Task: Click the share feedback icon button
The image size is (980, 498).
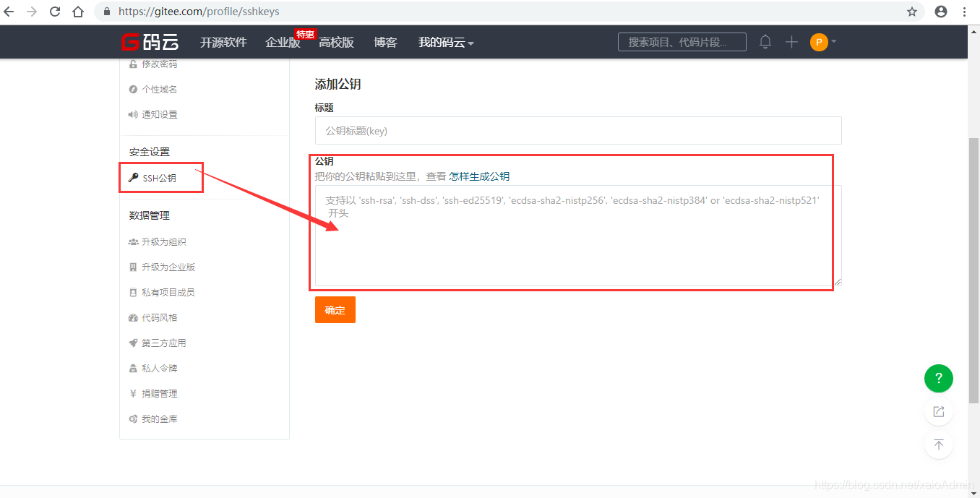Action: (x=939, y=411)
